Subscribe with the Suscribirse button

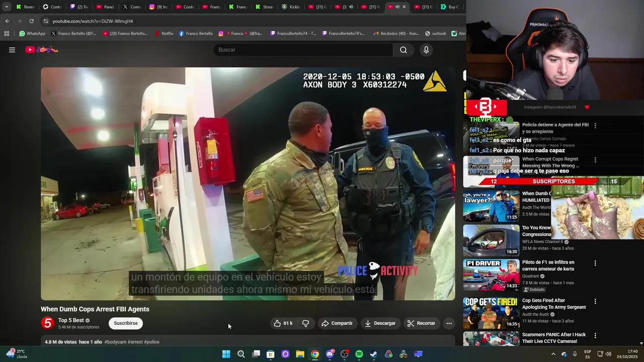tap(126, 323)
